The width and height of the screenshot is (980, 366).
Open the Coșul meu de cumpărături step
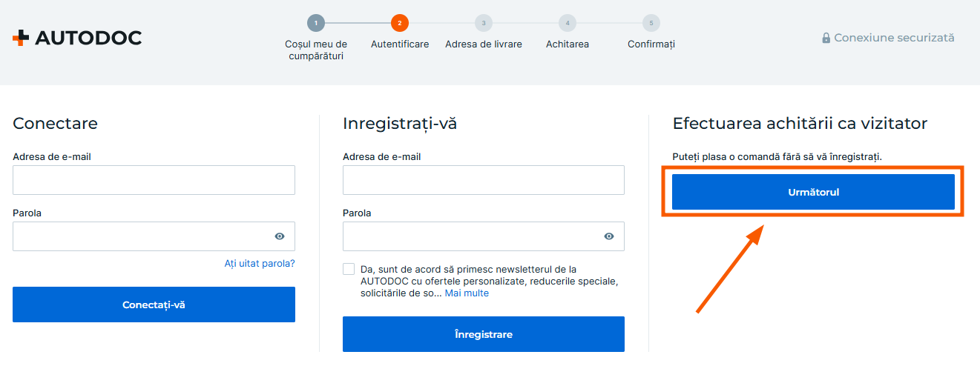(316, 50)
